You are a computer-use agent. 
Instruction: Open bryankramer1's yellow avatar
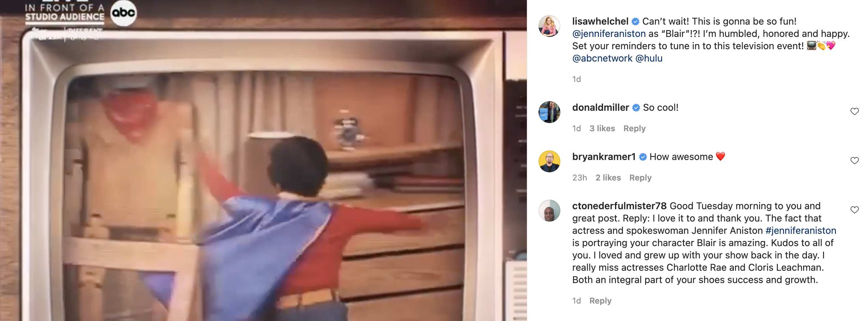549,161
